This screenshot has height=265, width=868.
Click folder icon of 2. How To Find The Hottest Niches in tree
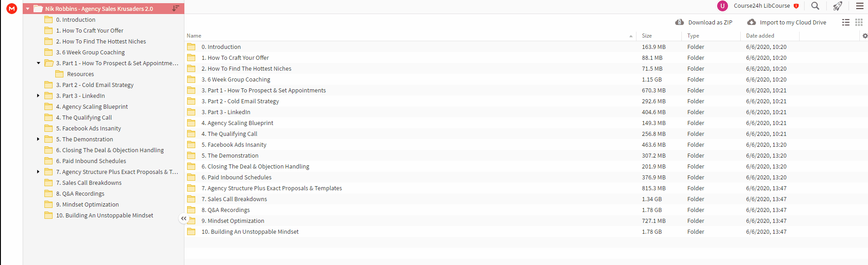(48, 41)
